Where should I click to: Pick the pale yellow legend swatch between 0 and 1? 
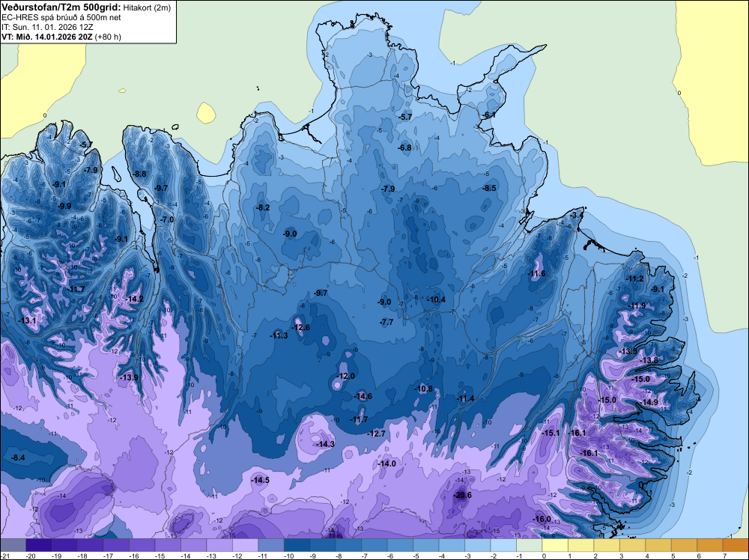(557, 545)
